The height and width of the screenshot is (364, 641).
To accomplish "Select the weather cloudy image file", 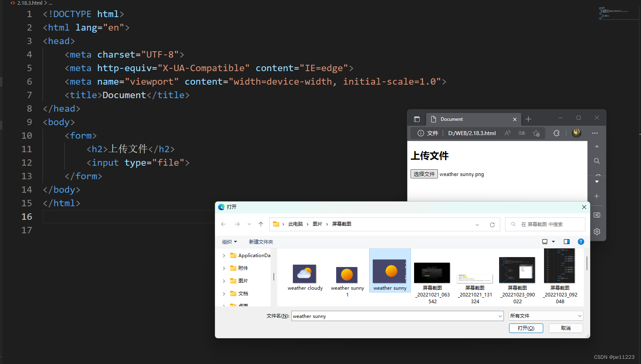I will point(305,277).
